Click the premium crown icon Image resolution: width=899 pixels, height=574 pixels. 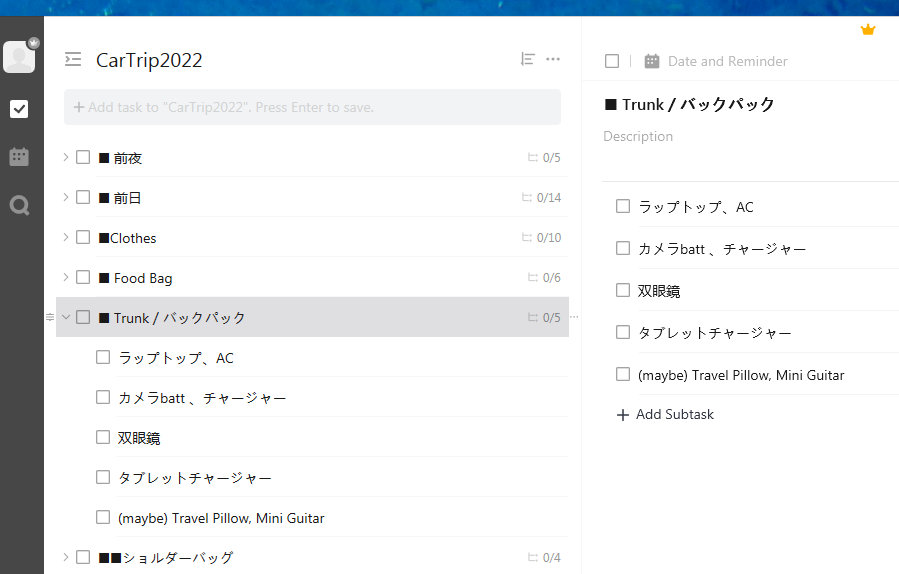(868, 30)
